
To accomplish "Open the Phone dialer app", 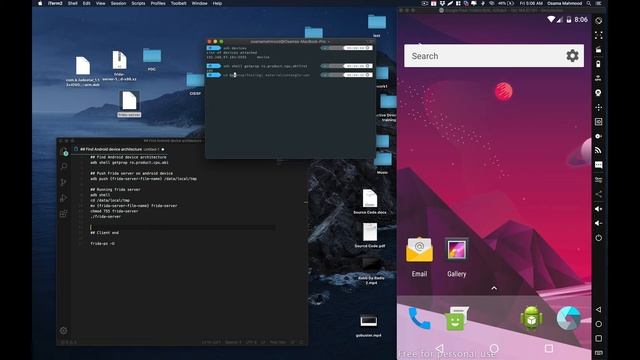I will click(419, 318).
